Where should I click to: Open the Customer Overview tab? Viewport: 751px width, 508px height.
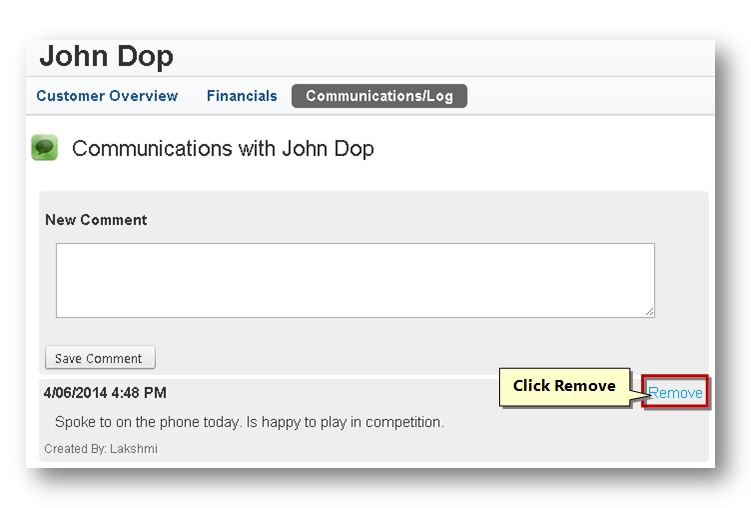(107, 96)
